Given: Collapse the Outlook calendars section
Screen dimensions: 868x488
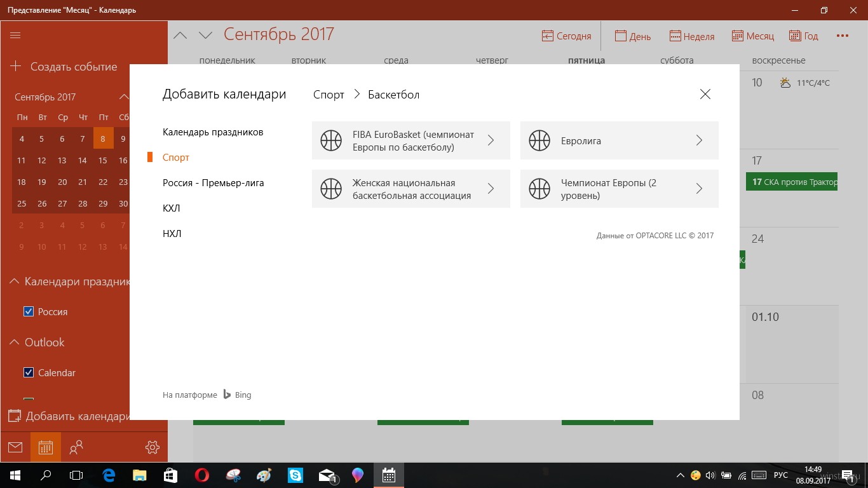Looking at the screenshot, I should click(x=14, y=342).
